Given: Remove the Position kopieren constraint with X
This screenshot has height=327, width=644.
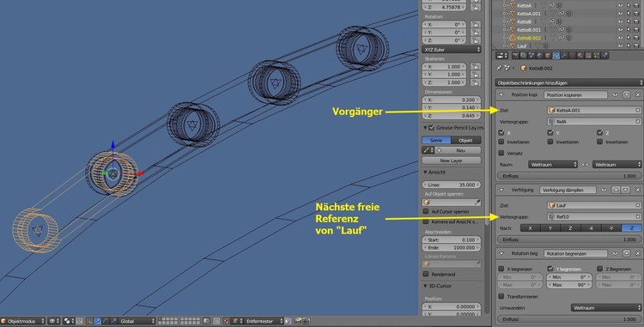Looking at the screenshot, I should point(637,94).
